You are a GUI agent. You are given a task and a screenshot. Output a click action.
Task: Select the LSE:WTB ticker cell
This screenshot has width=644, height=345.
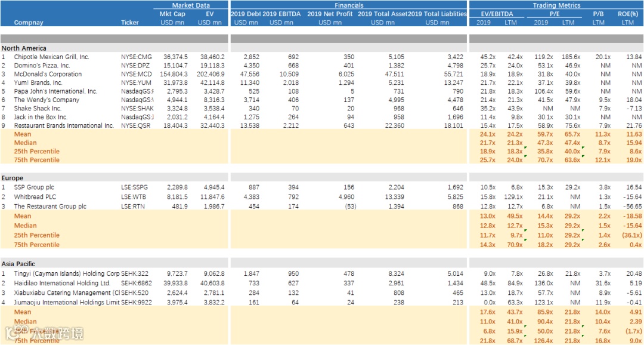coord(135,197)
